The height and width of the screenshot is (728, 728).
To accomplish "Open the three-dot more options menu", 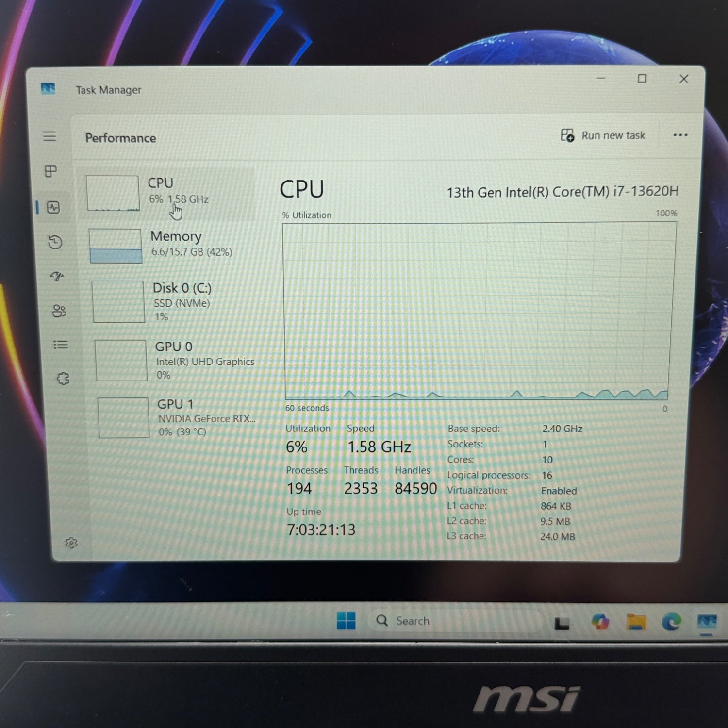I will [x=680, y=135].
